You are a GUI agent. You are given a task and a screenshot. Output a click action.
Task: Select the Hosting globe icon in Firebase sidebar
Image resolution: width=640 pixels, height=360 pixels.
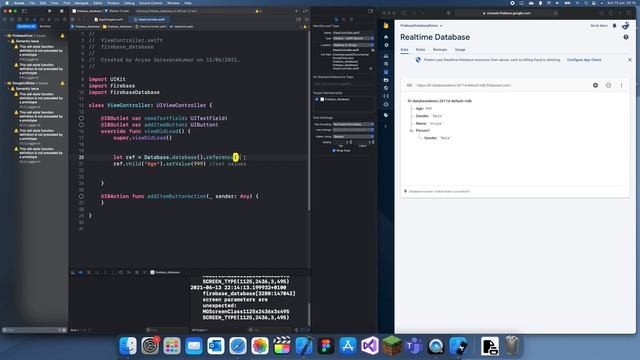coord(386,88)
